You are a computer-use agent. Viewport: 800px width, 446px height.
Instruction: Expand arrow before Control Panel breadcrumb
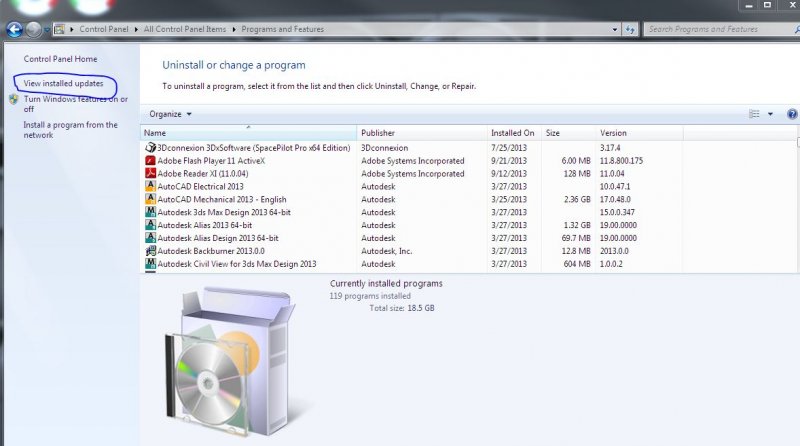tap(72, 30)
